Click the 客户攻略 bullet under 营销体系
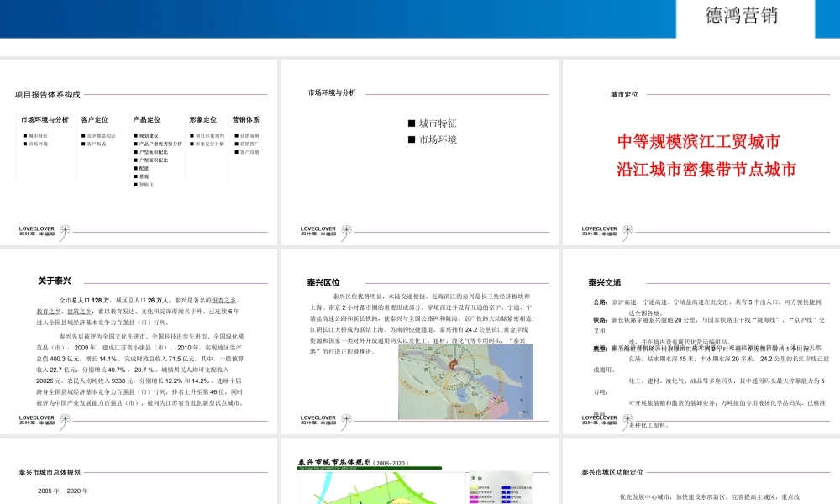The image size is (840, 504). click(x=247, y=152)
